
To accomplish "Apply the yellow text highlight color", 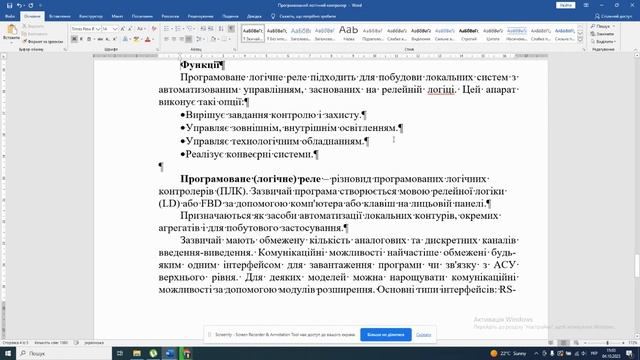I will click(x=136, y=39).
